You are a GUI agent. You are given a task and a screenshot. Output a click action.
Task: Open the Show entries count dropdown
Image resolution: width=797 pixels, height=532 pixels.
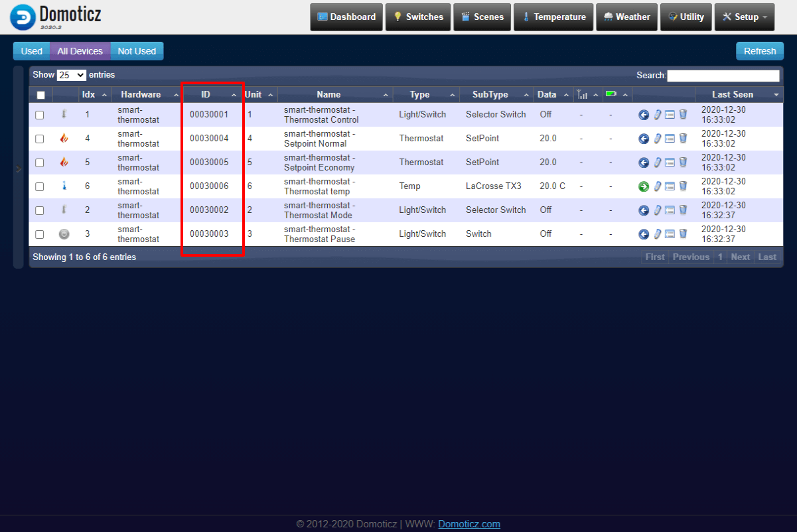pyautogui.click(x=72, y=75)
